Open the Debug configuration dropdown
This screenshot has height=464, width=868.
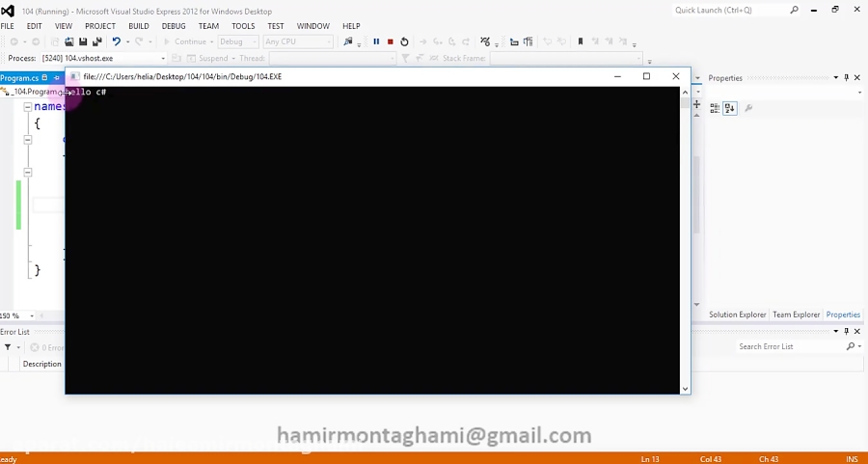click(x=238, y=41)
